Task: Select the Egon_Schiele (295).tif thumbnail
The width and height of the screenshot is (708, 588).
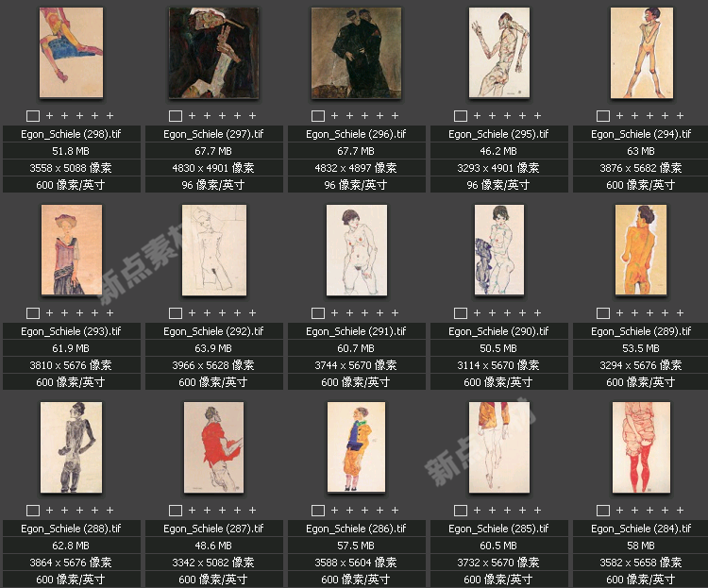Action: pos(499,53)
